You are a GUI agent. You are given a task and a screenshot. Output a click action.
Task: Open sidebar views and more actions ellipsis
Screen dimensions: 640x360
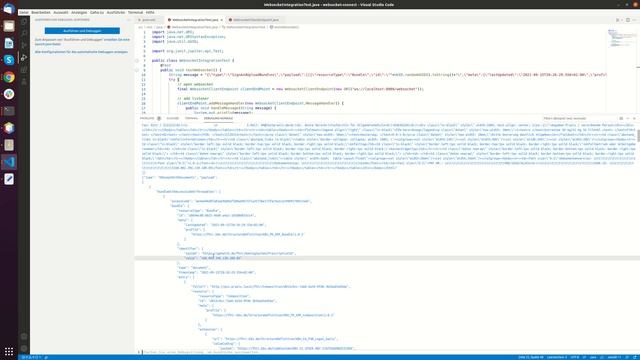(x=129, y=20)
